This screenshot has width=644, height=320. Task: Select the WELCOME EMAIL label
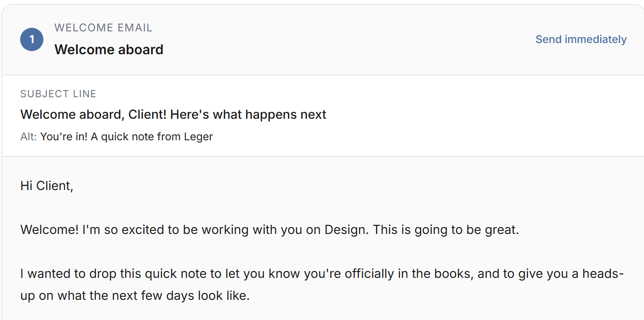coord(103,27)
